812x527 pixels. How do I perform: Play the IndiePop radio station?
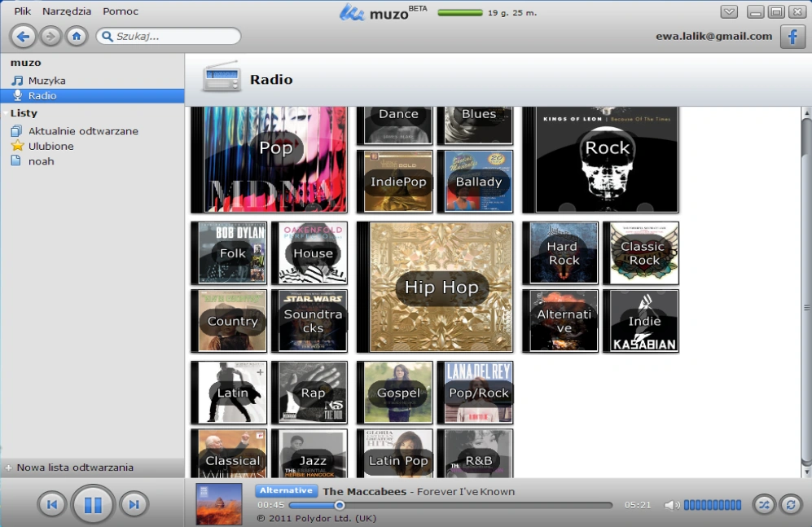coord(394,181)
